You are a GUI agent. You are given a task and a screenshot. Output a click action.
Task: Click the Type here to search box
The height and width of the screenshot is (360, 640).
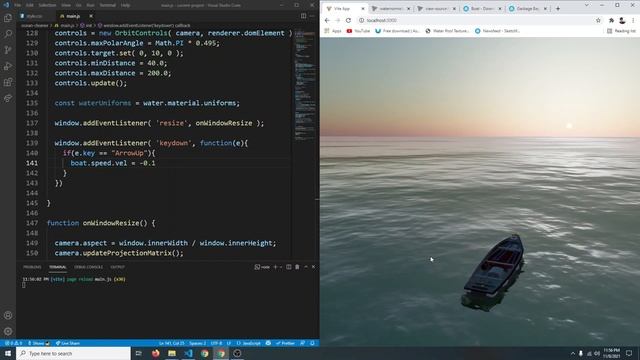[73, 353]
